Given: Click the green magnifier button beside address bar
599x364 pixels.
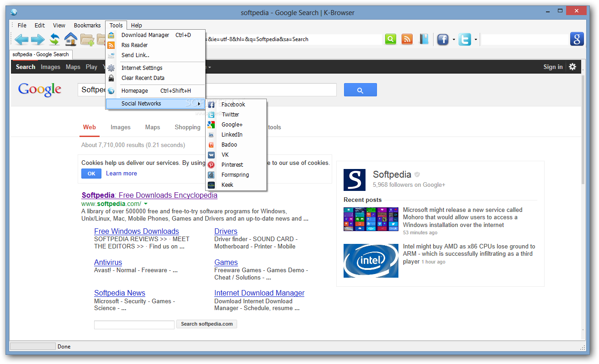Looking at the screenshot, I should (x=391, y=39).
